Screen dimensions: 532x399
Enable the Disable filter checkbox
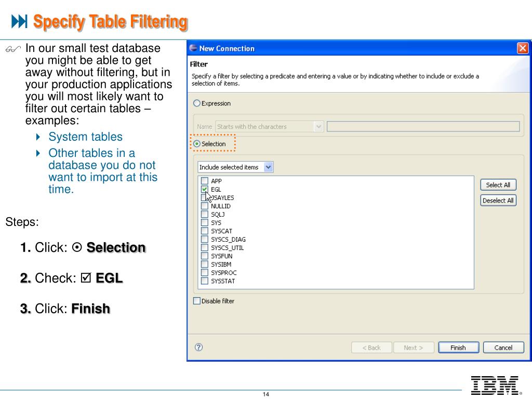(x=197, y=301)
